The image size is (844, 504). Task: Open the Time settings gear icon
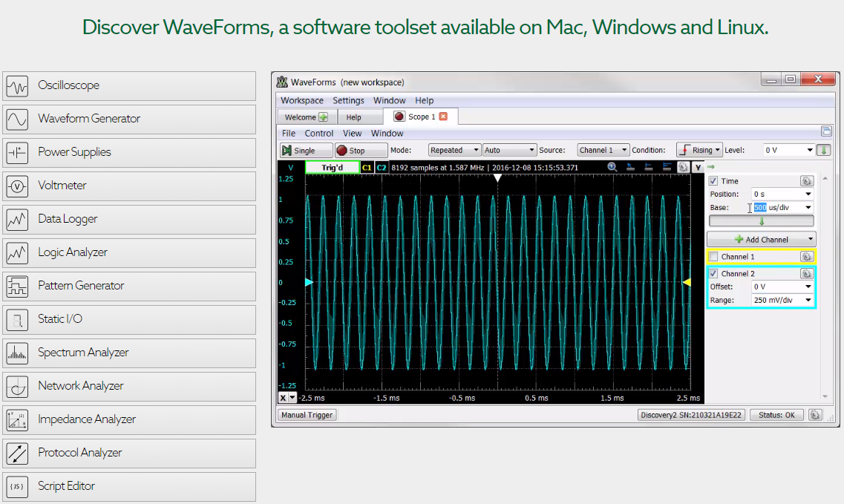pyautogui.click(x=806, y=181)
